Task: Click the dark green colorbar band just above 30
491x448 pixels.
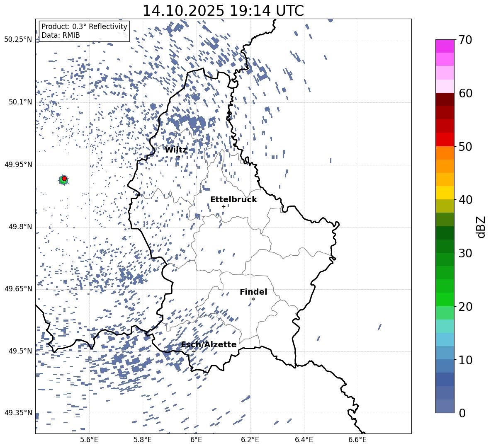Action: (x=445, y=246)
